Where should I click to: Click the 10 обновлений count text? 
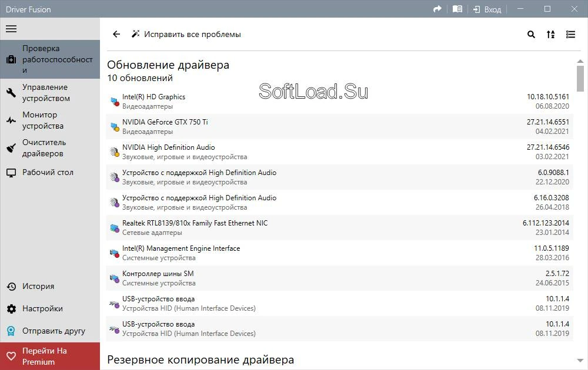pyautogui.click(x=140, y=78)
